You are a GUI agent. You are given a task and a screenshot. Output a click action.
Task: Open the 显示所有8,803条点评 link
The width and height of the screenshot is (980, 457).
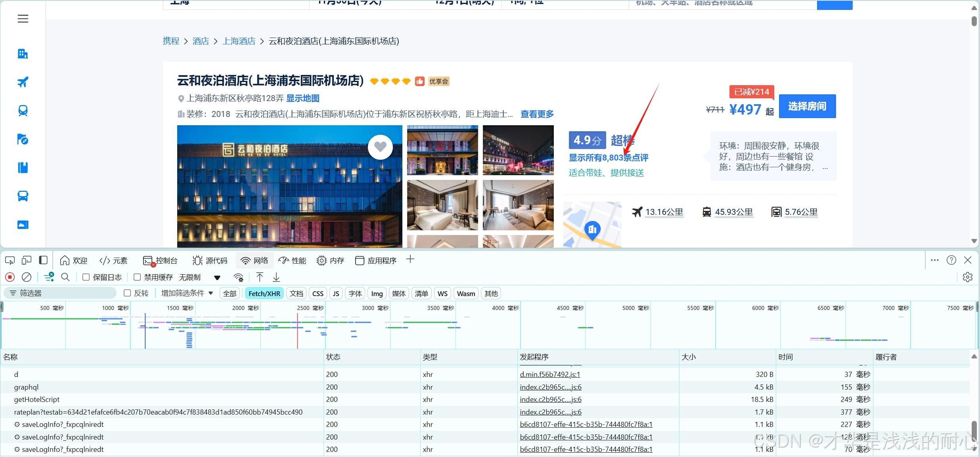[608, 158]
